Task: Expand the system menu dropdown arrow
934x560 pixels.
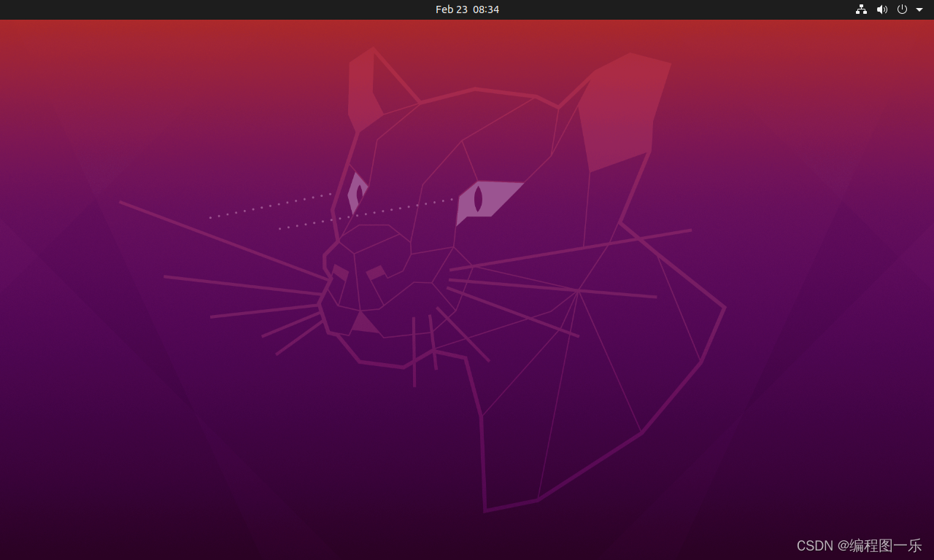Action: pos(919,9)
